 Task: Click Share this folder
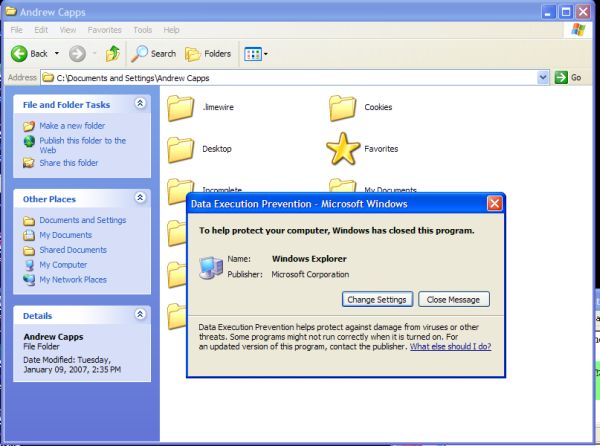click(x=68, y=163)
